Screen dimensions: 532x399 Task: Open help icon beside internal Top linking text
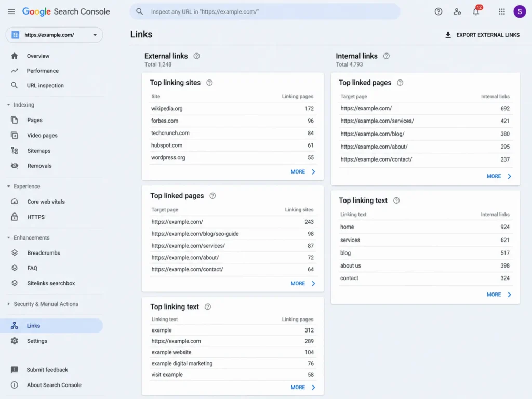[396, 201]
